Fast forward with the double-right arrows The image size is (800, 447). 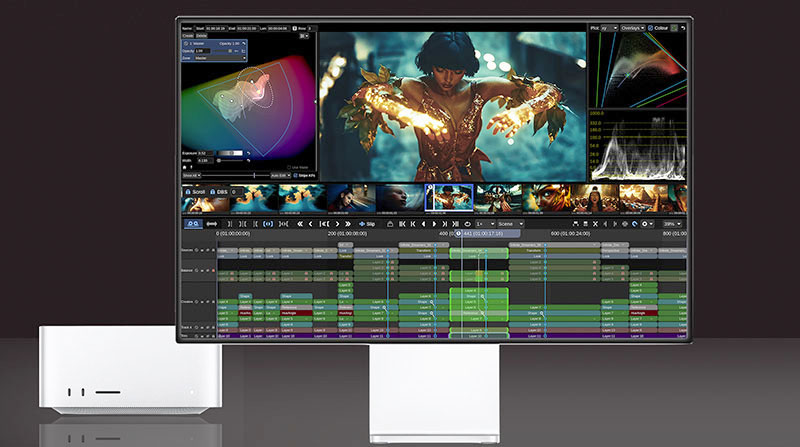click(347, 224)
